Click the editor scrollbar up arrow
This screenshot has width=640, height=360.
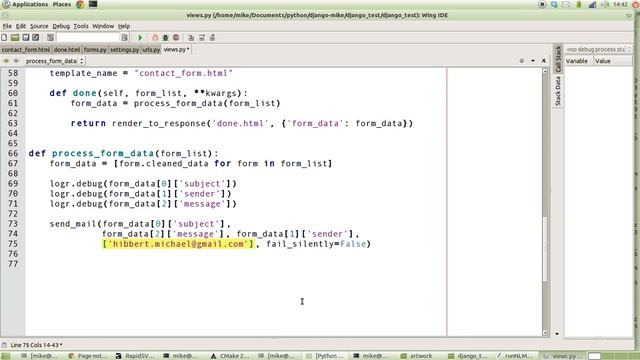(x=545, y=71)
